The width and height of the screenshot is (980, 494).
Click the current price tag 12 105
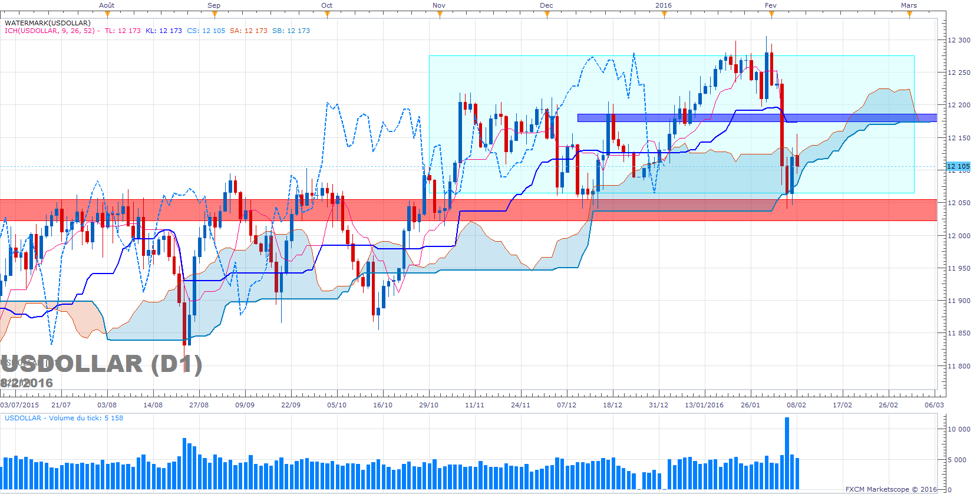tap(958, 166)
